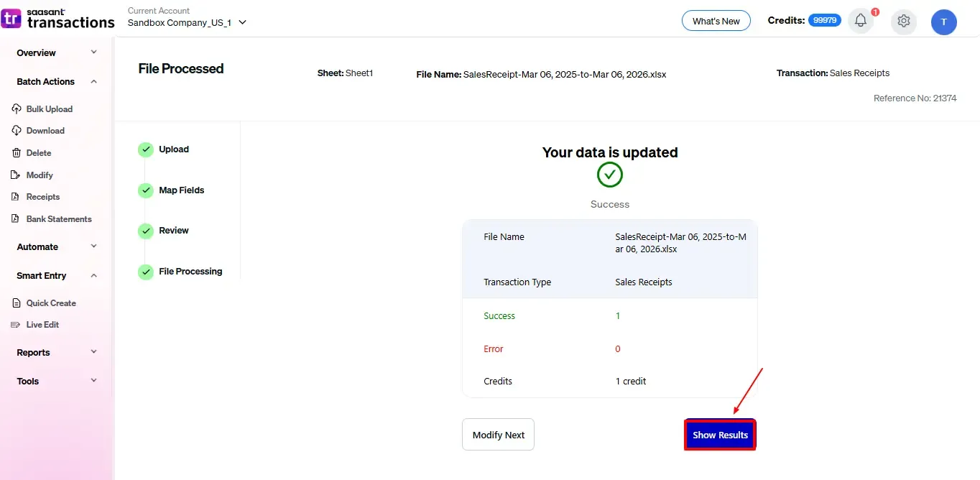Click the Show Results button
The width and height of the screenshot is (980, 480).
(720, 435)
